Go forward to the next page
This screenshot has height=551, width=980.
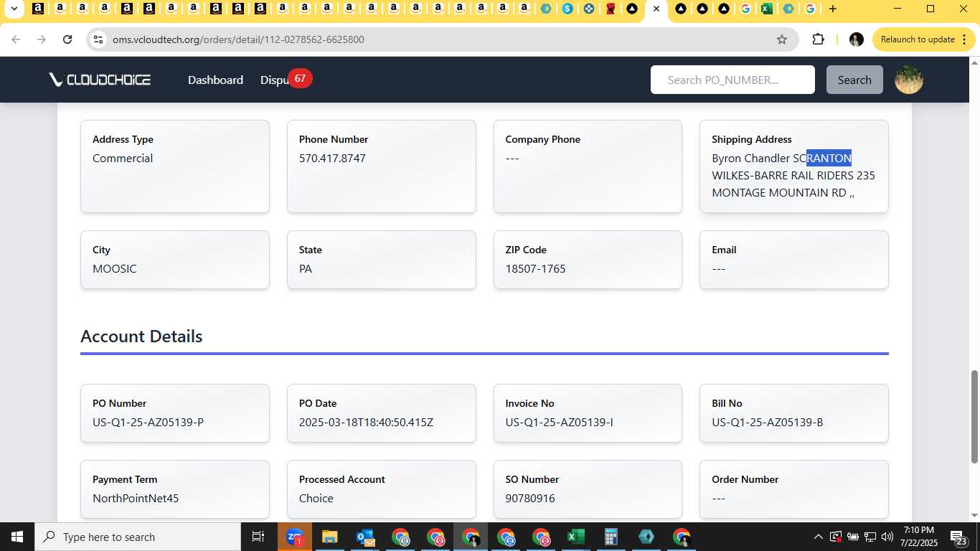42,39
